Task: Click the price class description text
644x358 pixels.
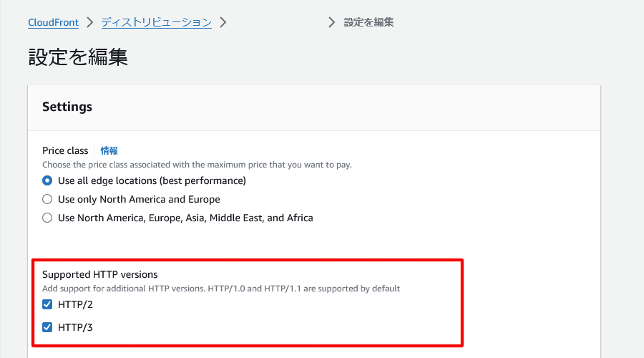Action: click(x=197, y=165)
